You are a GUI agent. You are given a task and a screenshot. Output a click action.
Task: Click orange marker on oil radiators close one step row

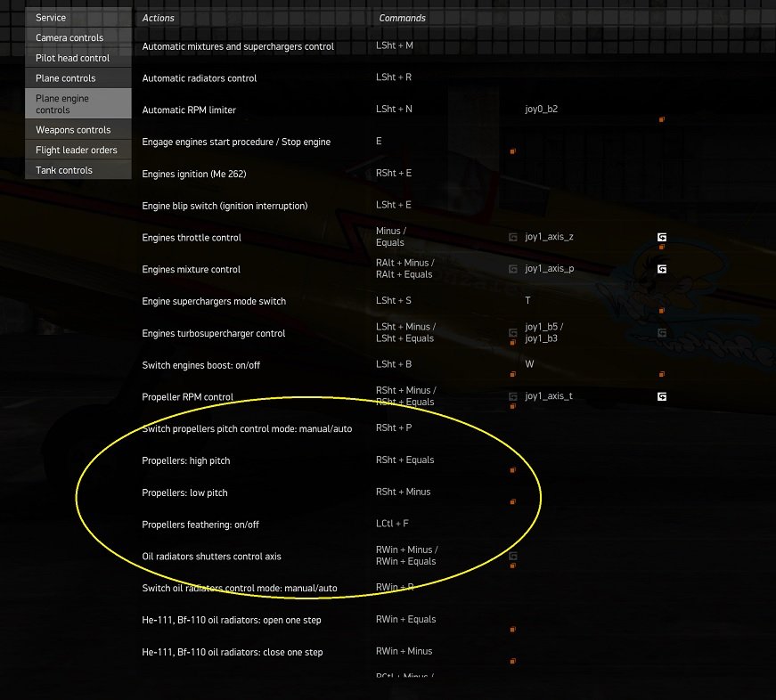click(x=512, y=661)
